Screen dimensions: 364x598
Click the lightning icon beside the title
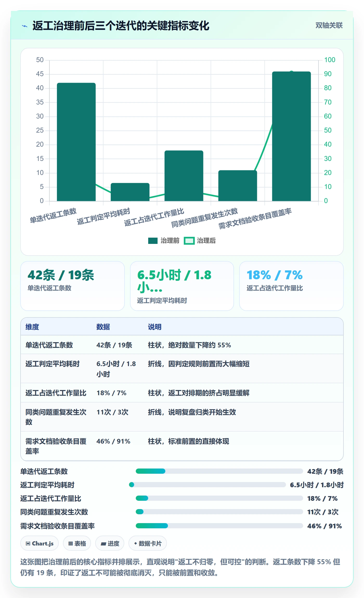point(25,26)
